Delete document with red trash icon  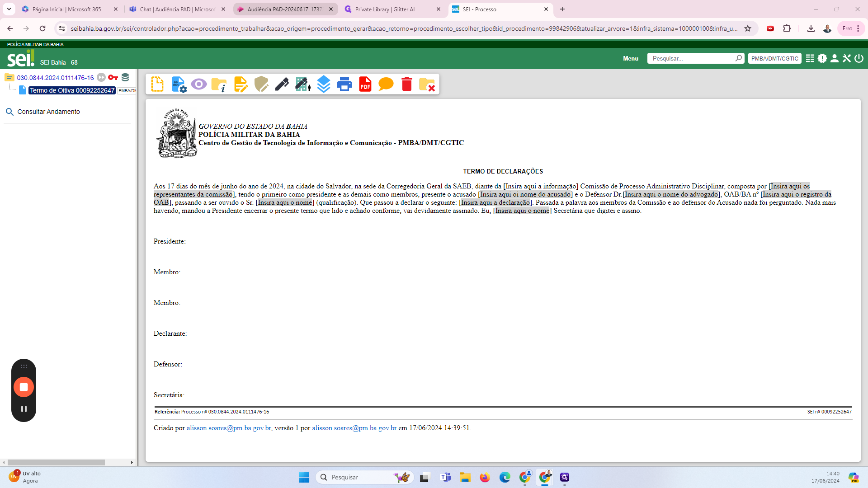[x=407, y=84]
